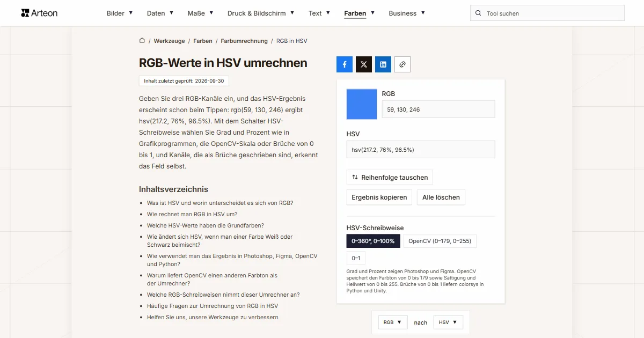Click the RGB value input field

[438, 109]
